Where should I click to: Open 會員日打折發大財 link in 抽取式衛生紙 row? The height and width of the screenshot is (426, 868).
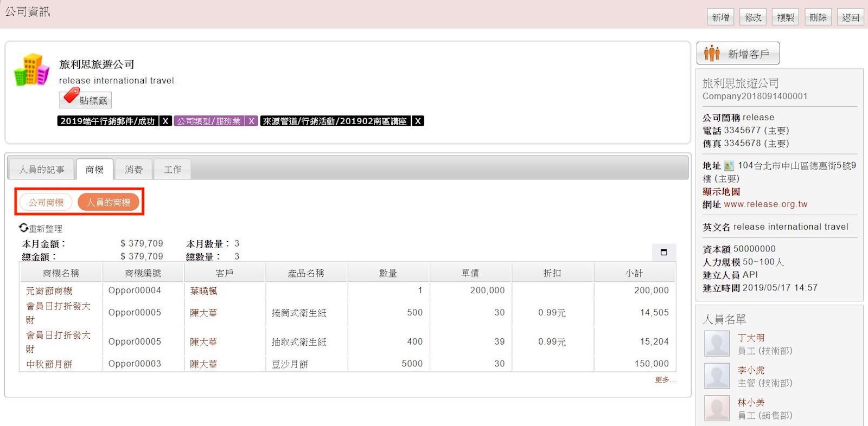tap(58, 342)
